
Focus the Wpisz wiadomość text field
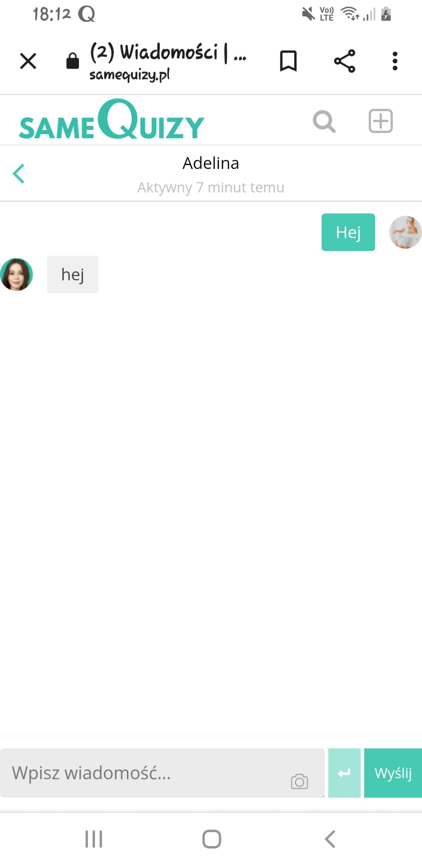(162, 773)
